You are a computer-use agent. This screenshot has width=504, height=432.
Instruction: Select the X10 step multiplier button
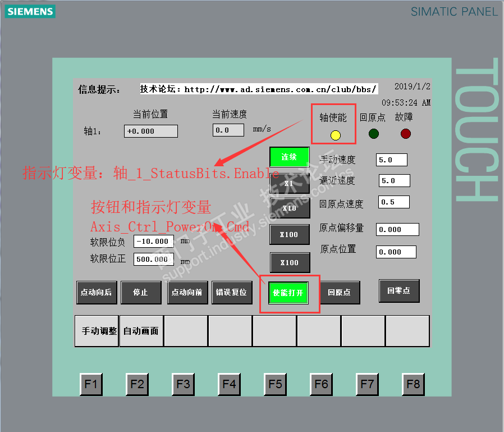point(290,208)
